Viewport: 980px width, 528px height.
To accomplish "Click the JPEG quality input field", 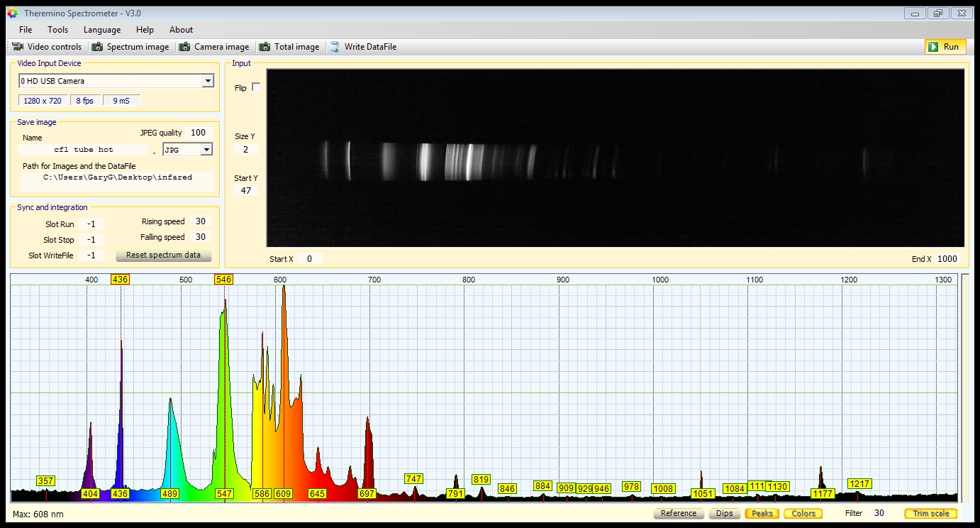I will [x=198, y=133].
